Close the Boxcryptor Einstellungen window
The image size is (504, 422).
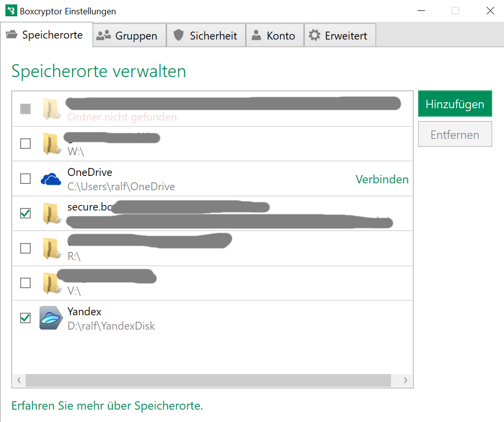[490, 10]
